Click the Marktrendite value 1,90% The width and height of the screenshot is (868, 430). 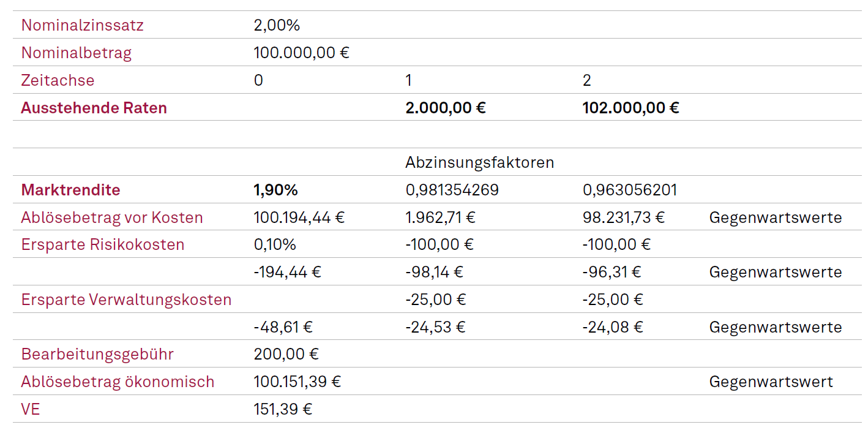pos(275,190)
